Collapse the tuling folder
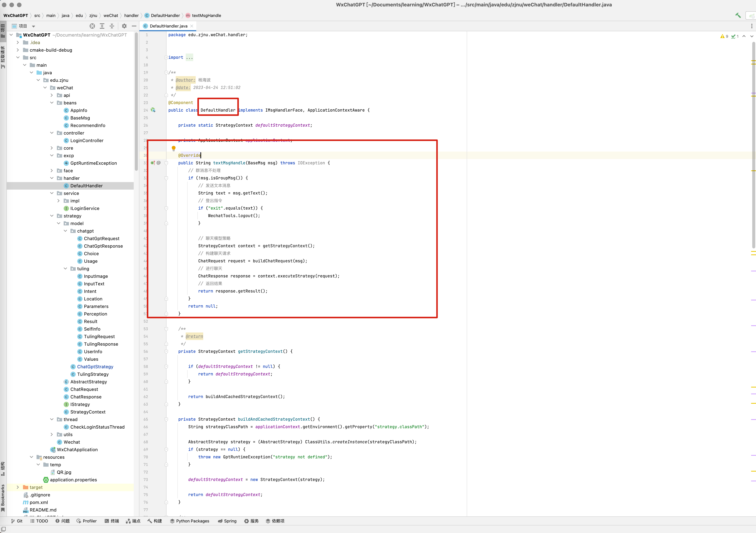This screenshot has width=756, height=533. pos(65,268)
